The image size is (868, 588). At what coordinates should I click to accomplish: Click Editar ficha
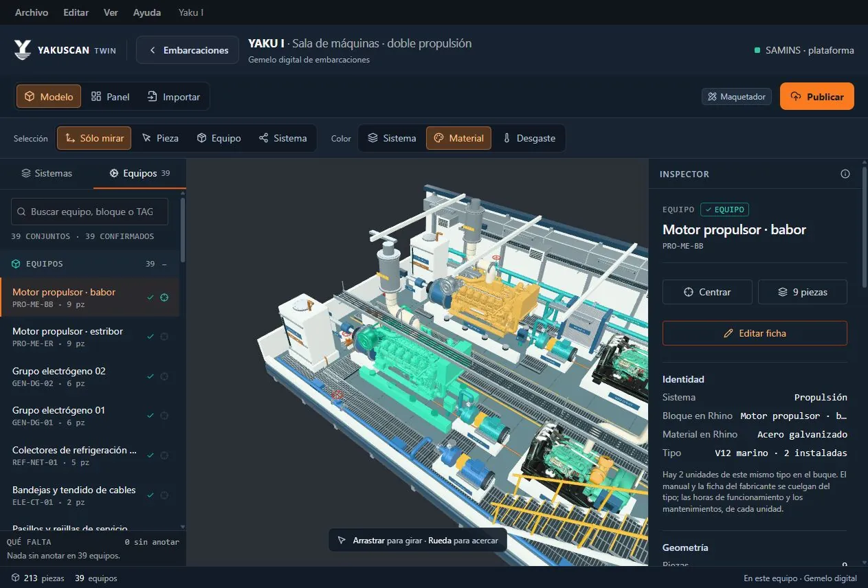pyautogui.click(x=755, y=333)
